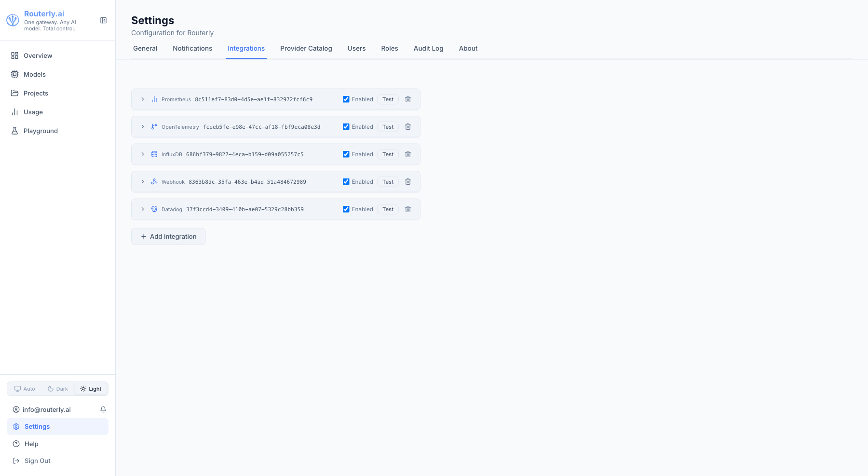Delete the Datadog integration via trash icon

pos(408,209)
